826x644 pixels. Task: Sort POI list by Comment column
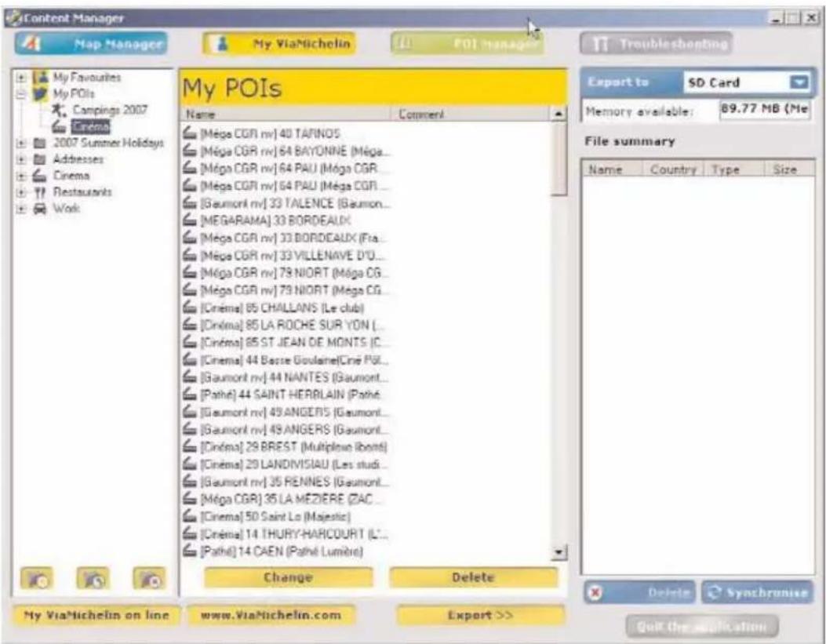[471, 114]
